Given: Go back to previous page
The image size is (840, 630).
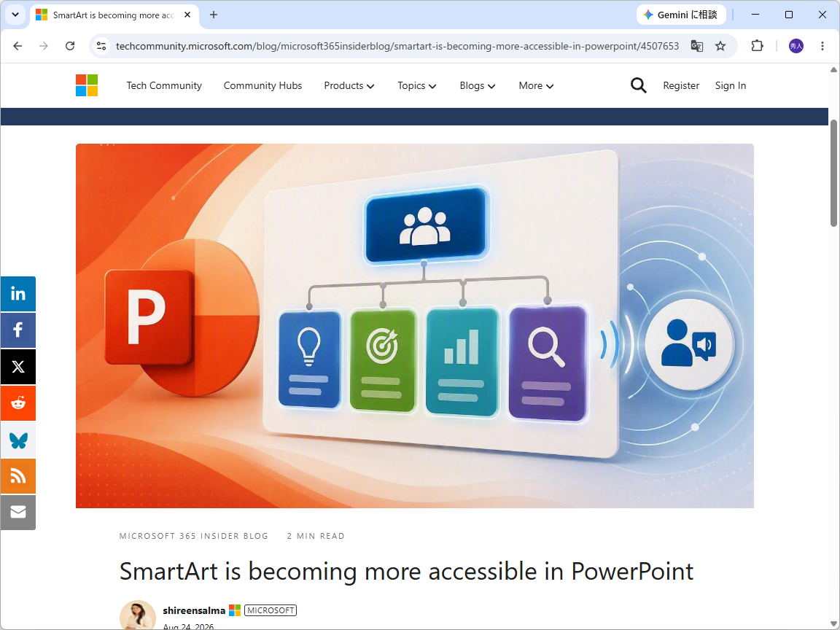Looking at the screenshot, I should point(17,46).
